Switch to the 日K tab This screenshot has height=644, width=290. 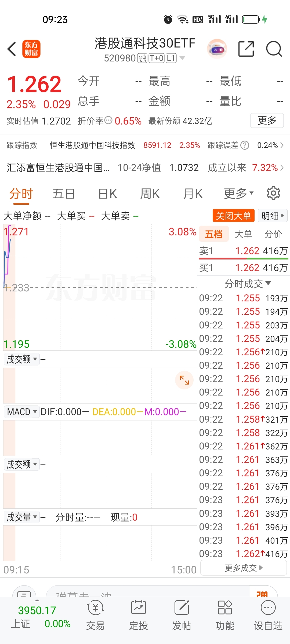pos(107,194)
